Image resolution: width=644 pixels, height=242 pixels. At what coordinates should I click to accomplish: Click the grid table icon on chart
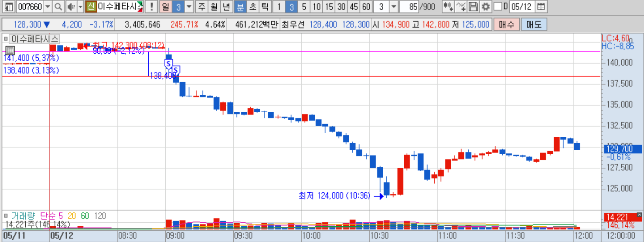10,50
